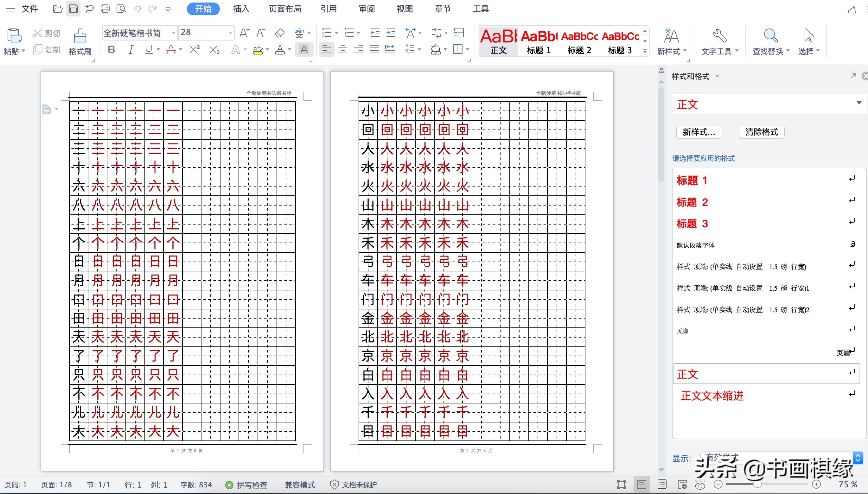Viewport: 868px width, 494px height.
Task: Save document with the floppy disk icon
Action: [x=73, y=9]
